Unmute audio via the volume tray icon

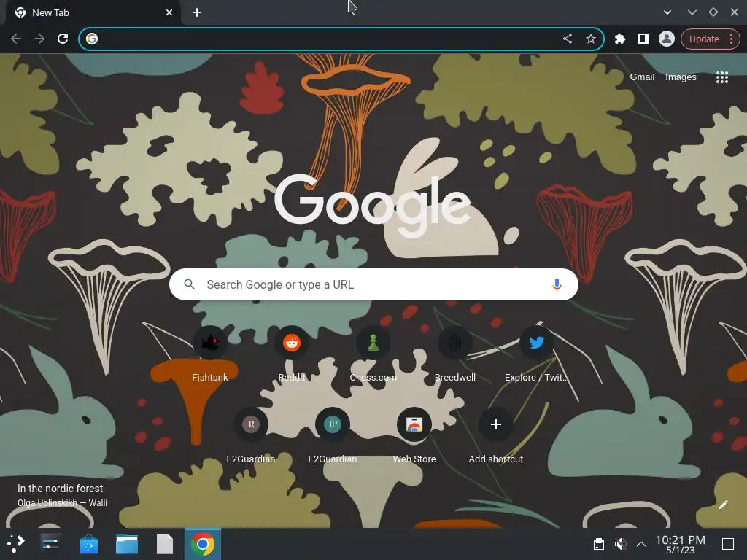(620, 544)
